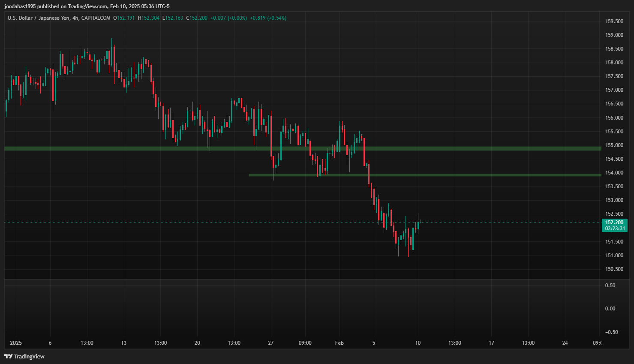Open the joodabas1995 author name in header
Viewport: 634px width, 364px height.
[x=20, y=6]
